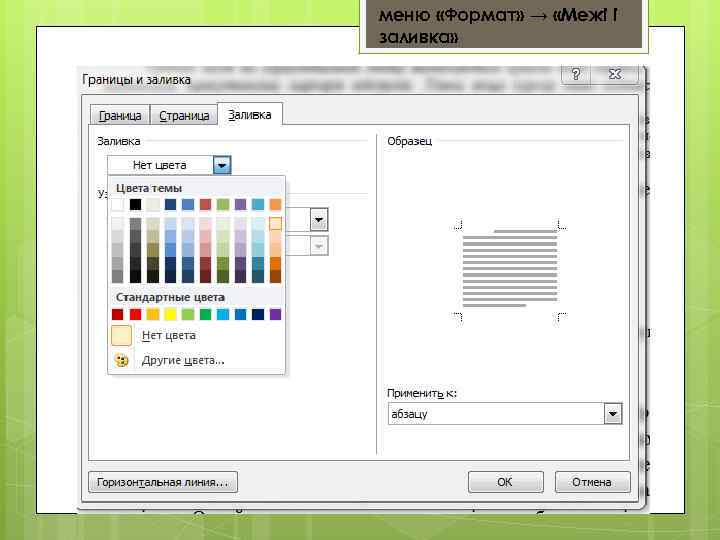Pick the black theme color in top row
The width and height of the screenshot is (720, 540).
coord(135,204)
